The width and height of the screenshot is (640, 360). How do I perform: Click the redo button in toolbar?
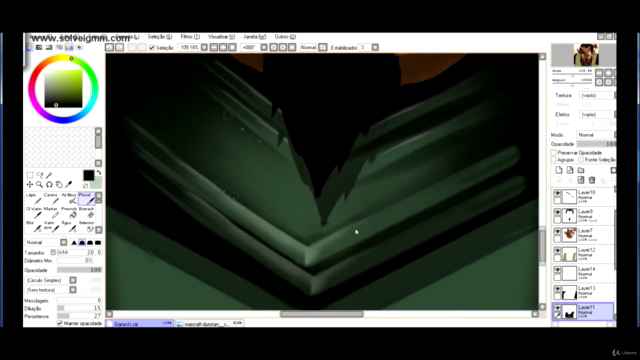(x=119, y=47)
